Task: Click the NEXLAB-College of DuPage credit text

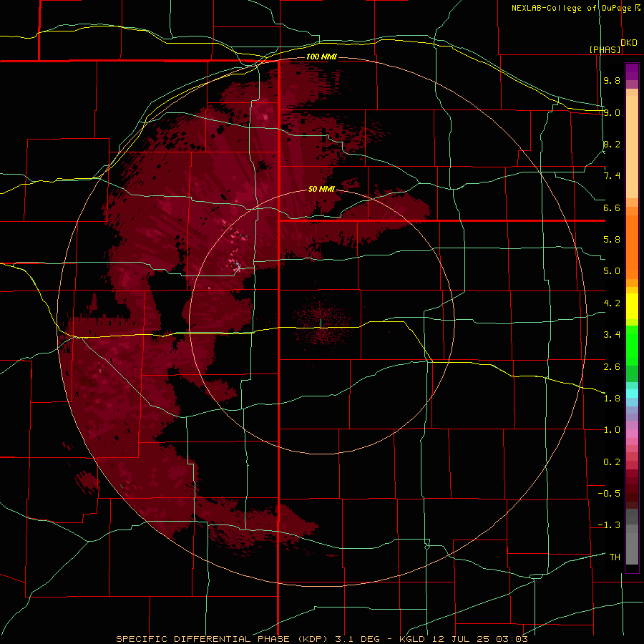Action: 571,8
